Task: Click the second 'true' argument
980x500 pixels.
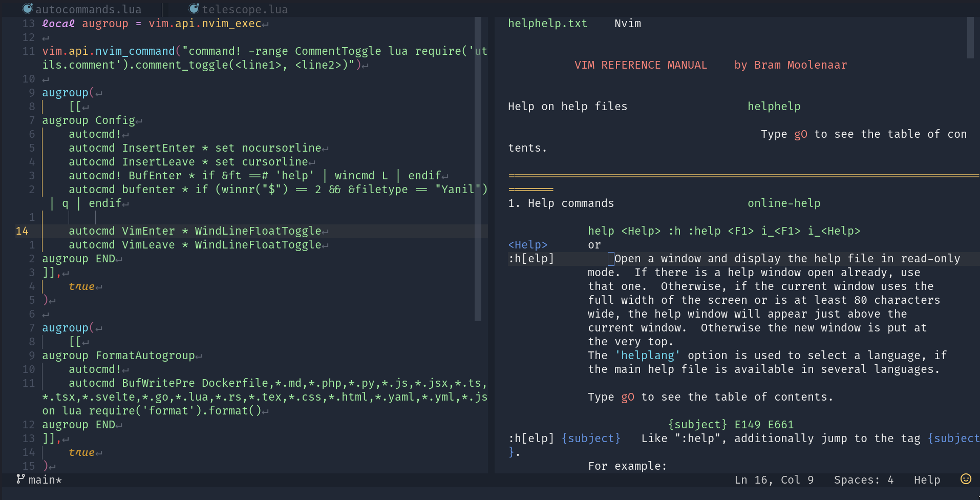Action: pyautogui.click(x=82, y=452)
